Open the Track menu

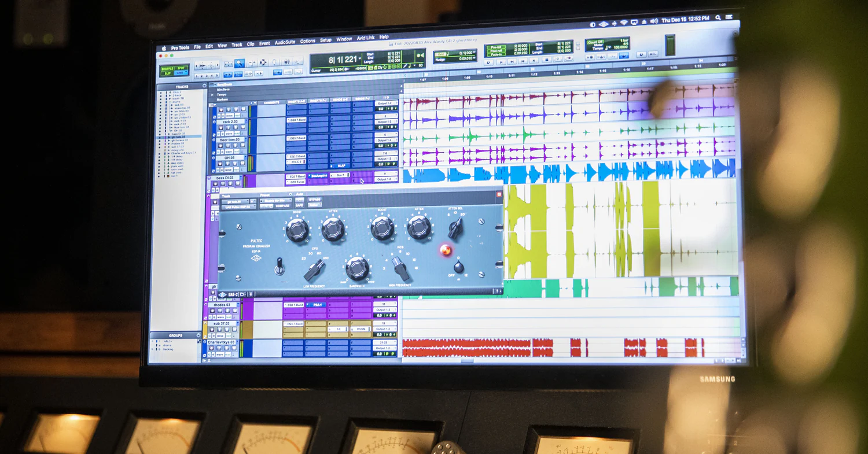point(237,45)
